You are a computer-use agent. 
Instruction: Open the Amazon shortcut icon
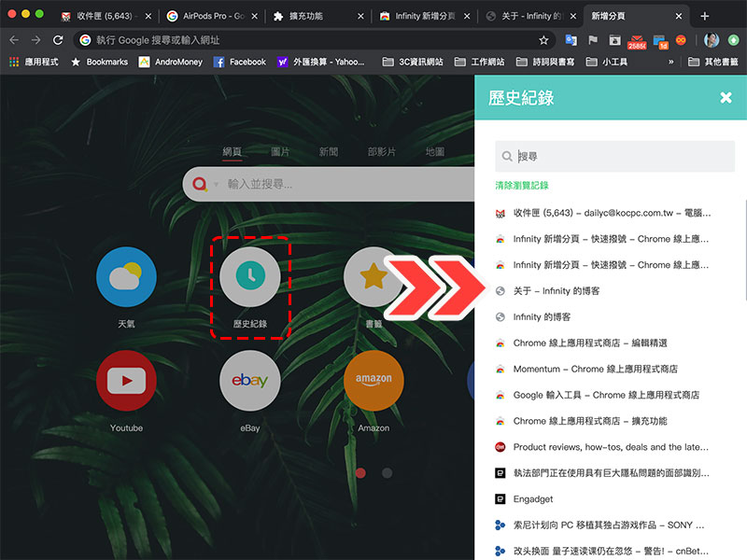pos(373,381)
